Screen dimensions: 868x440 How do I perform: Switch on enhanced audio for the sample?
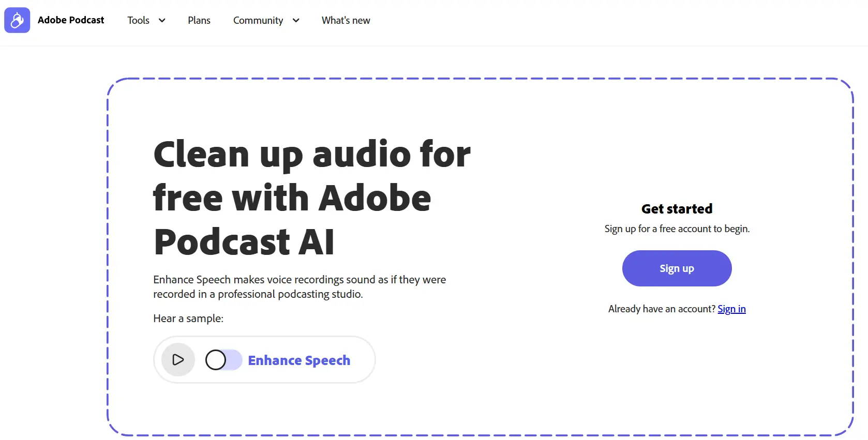[x=222, y=360]
